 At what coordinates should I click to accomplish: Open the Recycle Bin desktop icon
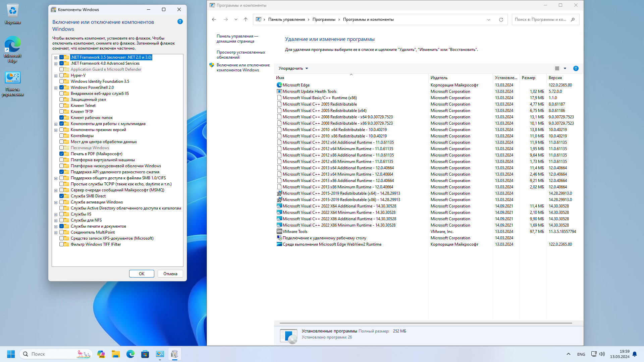coord(13,14)
